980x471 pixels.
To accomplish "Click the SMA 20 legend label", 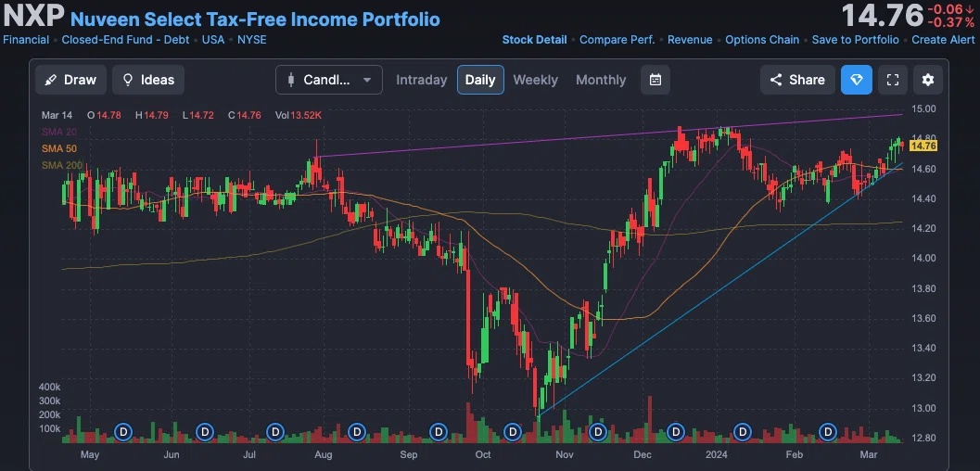I will pos(58,132).
